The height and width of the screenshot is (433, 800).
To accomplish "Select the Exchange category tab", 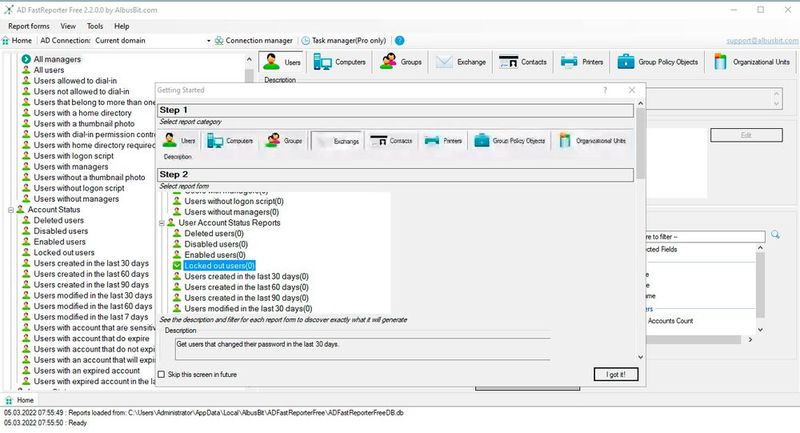I will [x=461, y=62].
